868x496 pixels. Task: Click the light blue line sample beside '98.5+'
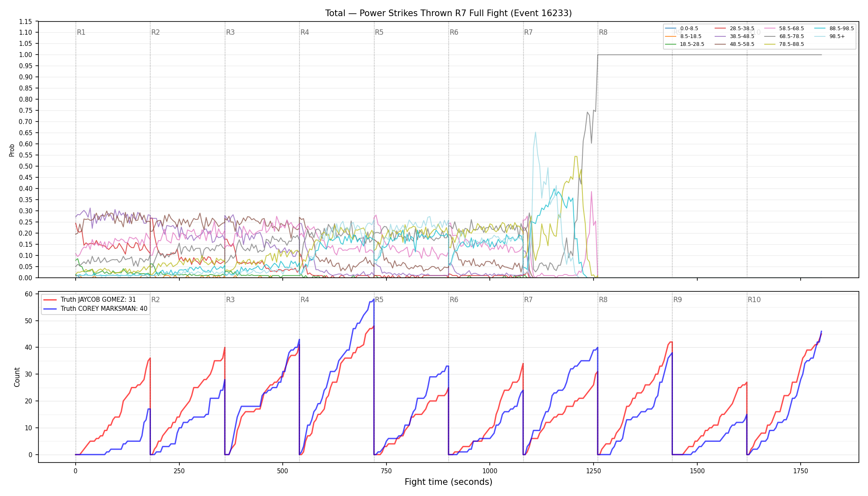(820, 36)
